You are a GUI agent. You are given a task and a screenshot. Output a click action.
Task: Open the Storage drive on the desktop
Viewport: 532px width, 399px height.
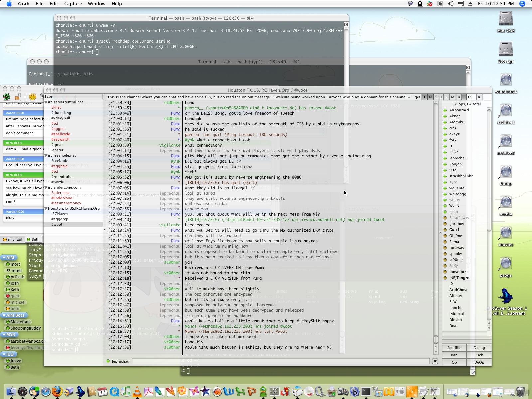[x=506, y=49]
